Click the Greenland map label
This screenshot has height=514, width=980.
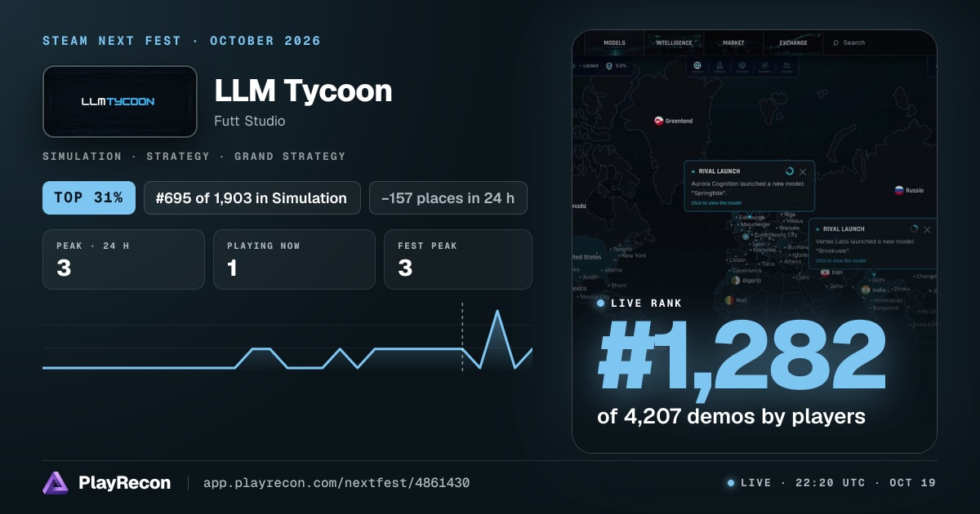click(x=679, y=121)
